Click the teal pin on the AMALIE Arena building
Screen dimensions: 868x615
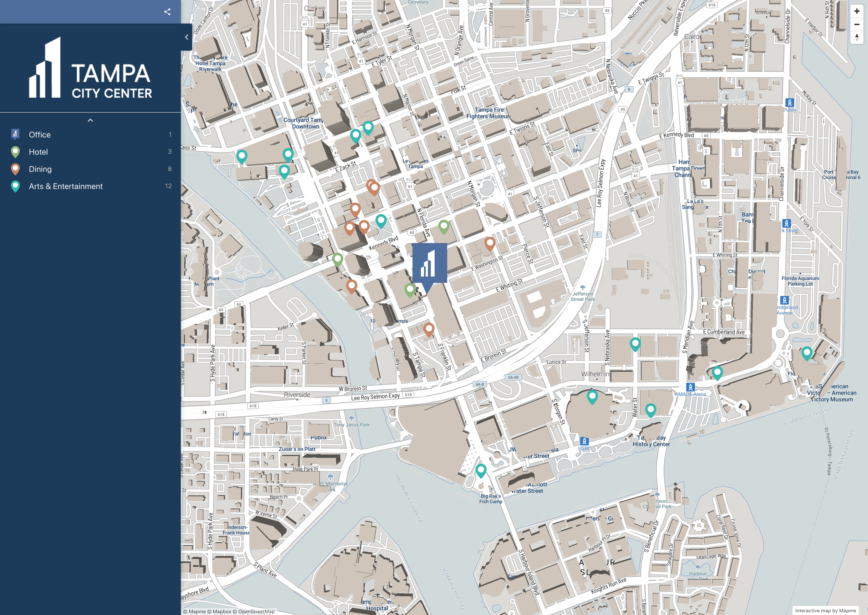[x=592, y=397]
